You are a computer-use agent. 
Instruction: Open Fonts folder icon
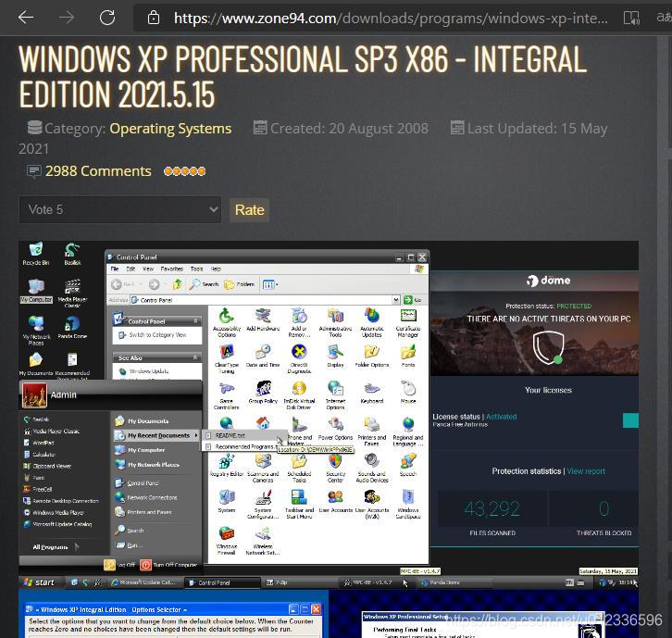[x=408, y=357]
